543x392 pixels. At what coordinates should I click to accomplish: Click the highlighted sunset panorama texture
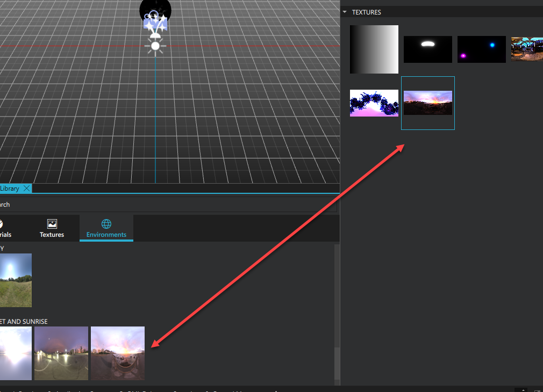(x=427, y=103)
